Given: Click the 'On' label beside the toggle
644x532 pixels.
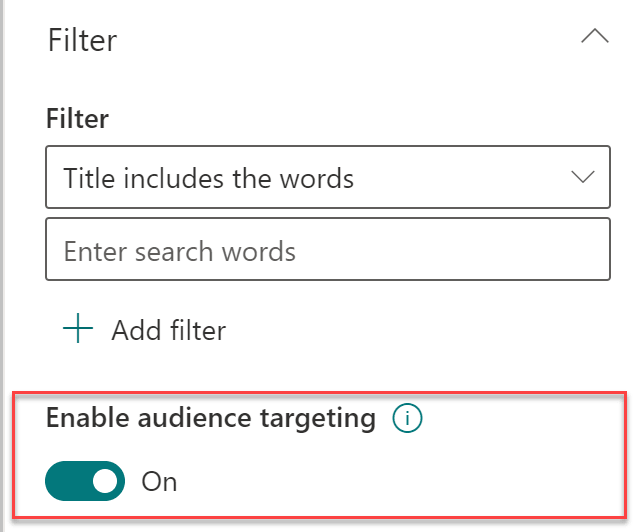Looking at the screenshot, I should point(159,481).
